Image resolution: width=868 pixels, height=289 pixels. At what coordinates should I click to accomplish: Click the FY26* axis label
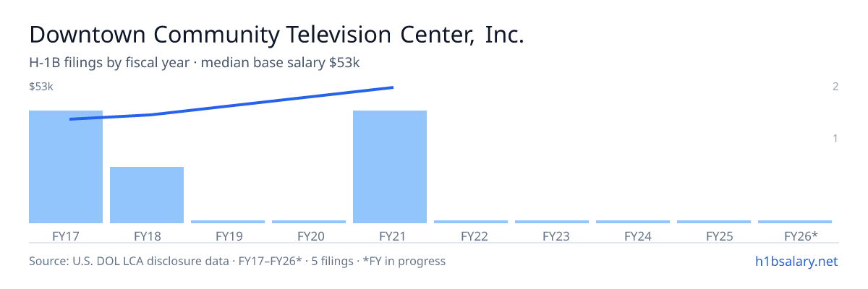tap(801, 236)
